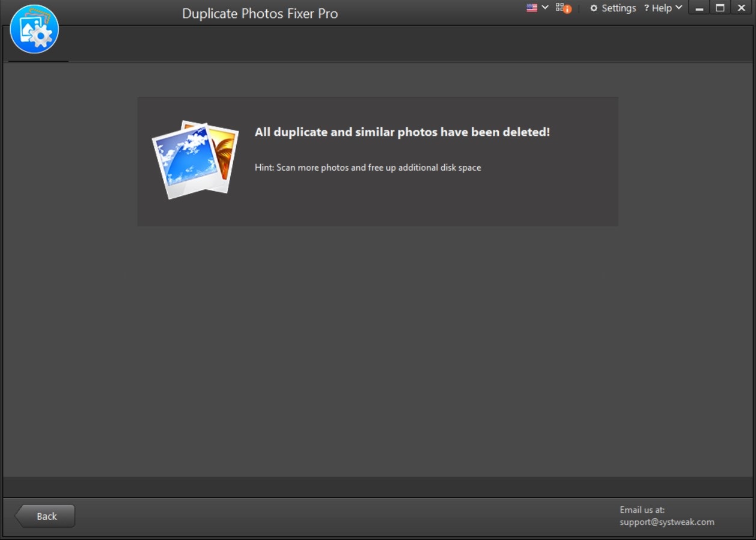Click the stacked photos illustration icon
The width and height of the screenshot is (756, 540).
195,159
